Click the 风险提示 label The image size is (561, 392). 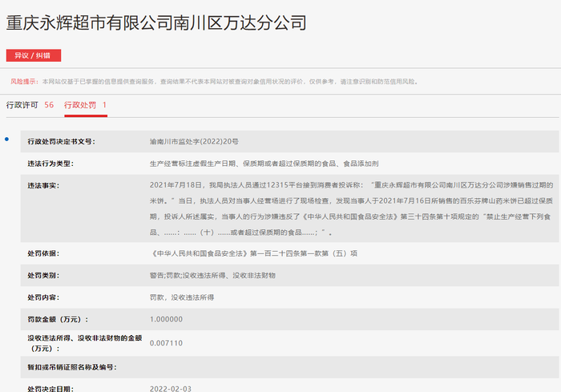tap(24, 82)
